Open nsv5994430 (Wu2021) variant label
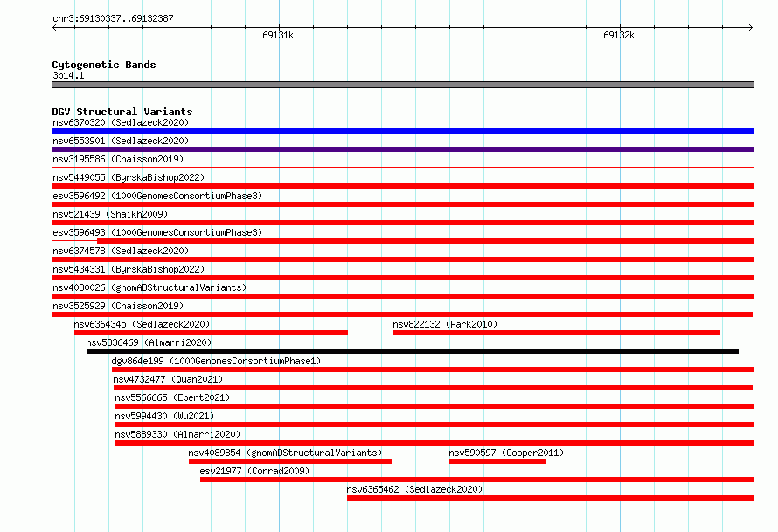Screen dimensions: 778x532 pyautogui.click(x=164, y=416)
